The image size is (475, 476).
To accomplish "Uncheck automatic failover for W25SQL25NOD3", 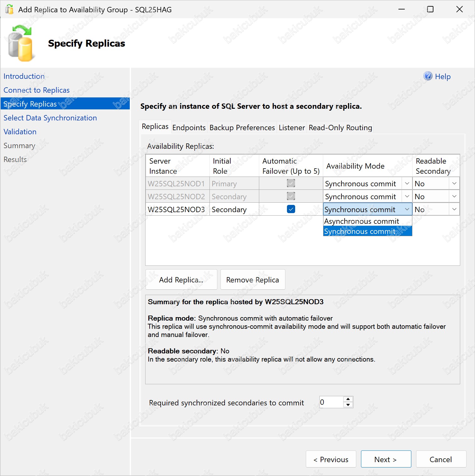I will [291, 209].
